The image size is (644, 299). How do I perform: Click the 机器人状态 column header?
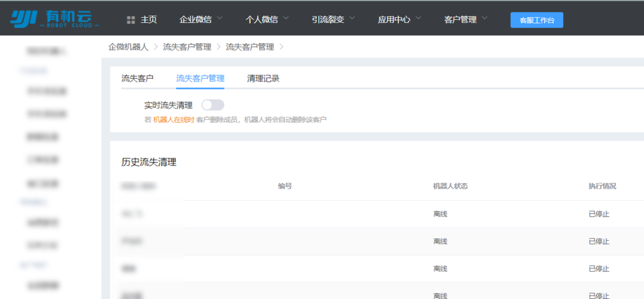coord(450,186)
